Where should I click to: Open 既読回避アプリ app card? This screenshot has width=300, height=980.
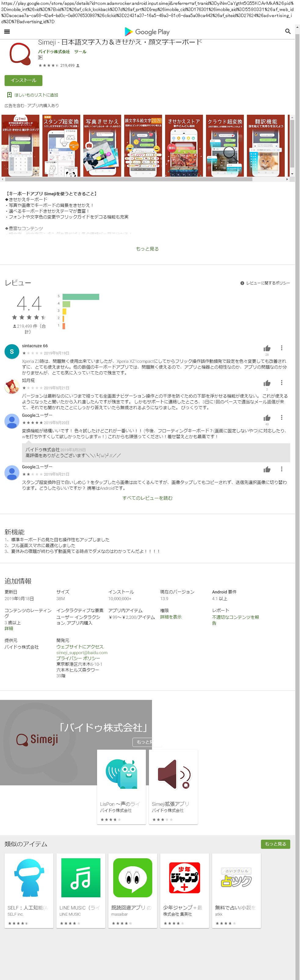tap(132, 891)
